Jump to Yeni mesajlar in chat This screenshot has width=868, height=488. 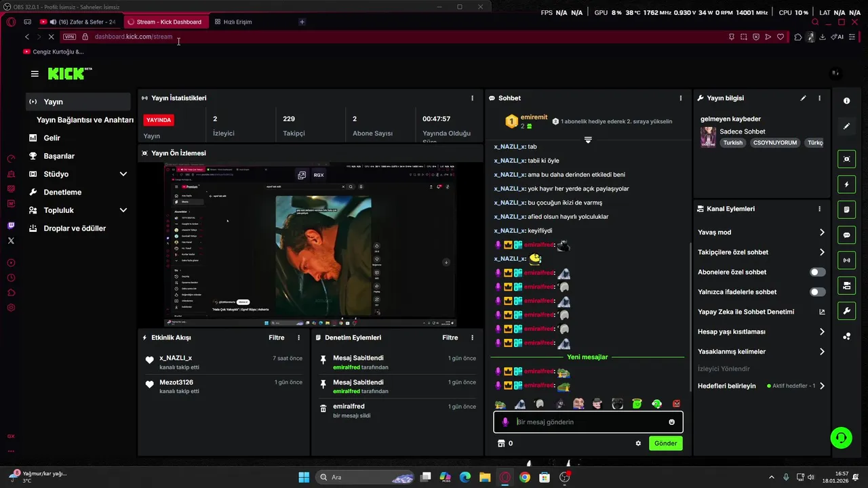pos(587,357)
